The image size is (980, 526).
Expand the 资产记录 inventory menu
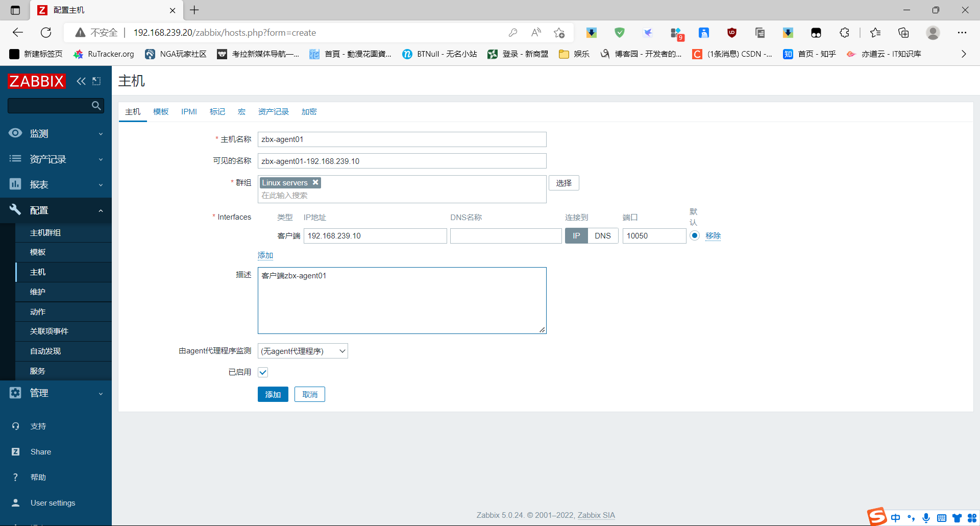tap(56, 159)
